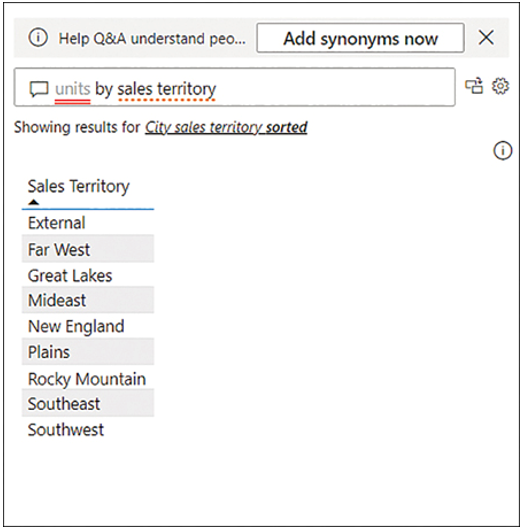522x530 pixels.
Task: Click the speech bubble icon in the question box
Action: click(39, 89)
